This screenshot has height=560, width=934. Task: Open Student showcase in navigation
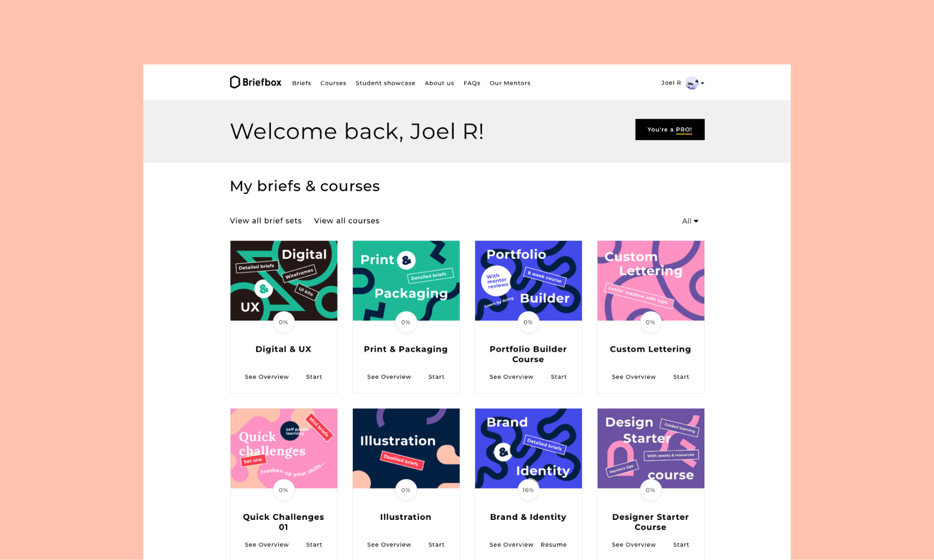point(385,83)
